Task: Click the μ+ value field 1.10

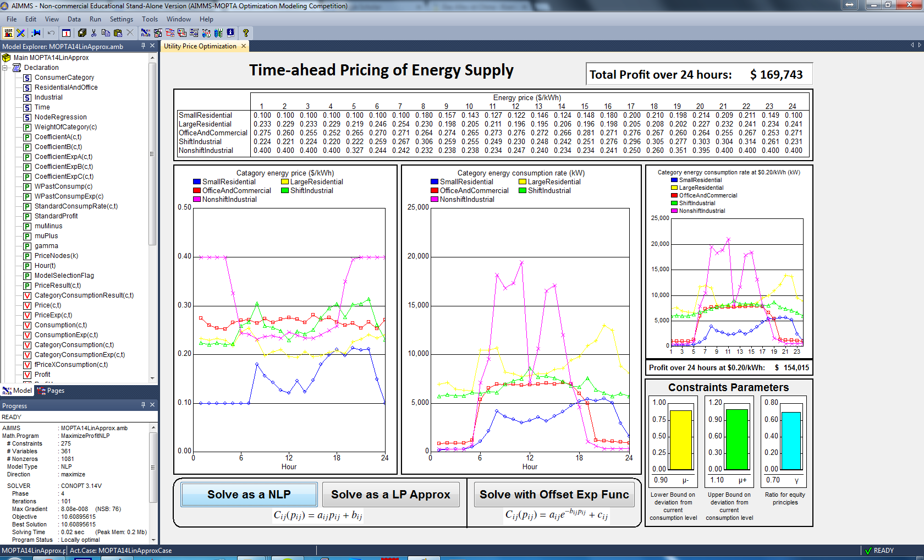Action: (717, 480)
